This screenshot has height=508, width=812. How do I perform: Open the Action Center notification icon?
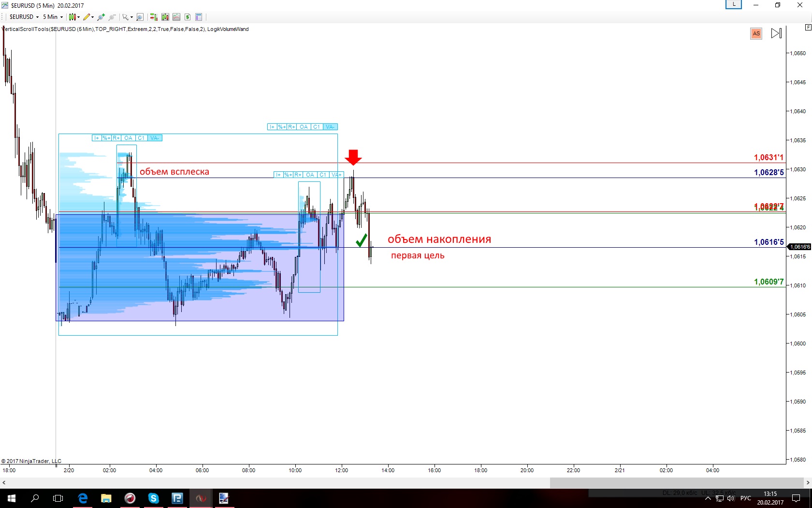click(x=796, y=498)
